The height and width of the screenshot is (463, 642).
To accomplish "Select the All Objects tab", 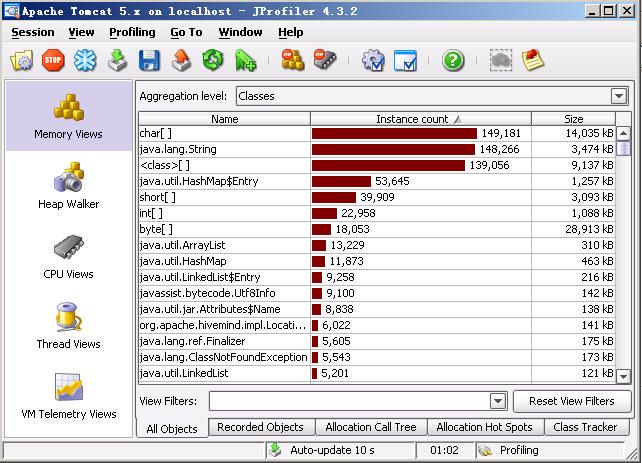I will point(172,429).
